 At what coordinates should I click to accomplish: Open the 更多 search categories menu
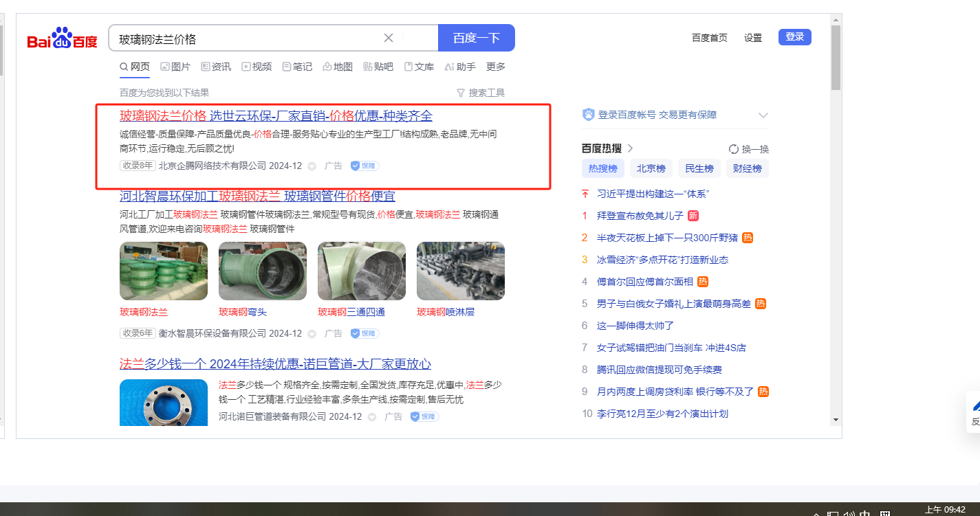tap(496, 67)
